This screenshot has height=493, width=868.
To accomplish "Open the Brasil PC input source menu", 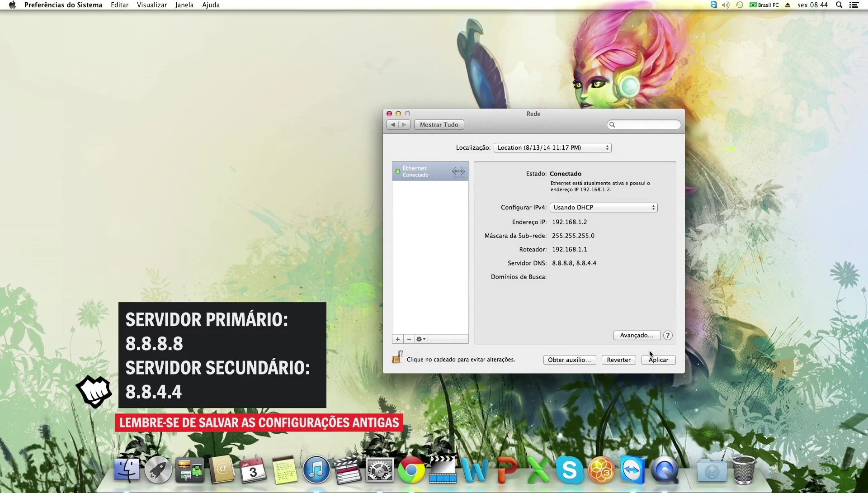I will [764, 5].
